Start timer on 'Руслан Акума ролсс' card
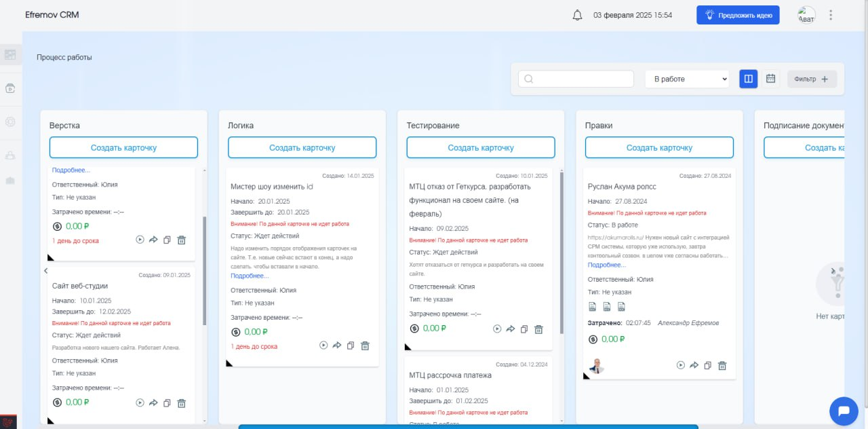The image size is (868, 429). [681, 365]
